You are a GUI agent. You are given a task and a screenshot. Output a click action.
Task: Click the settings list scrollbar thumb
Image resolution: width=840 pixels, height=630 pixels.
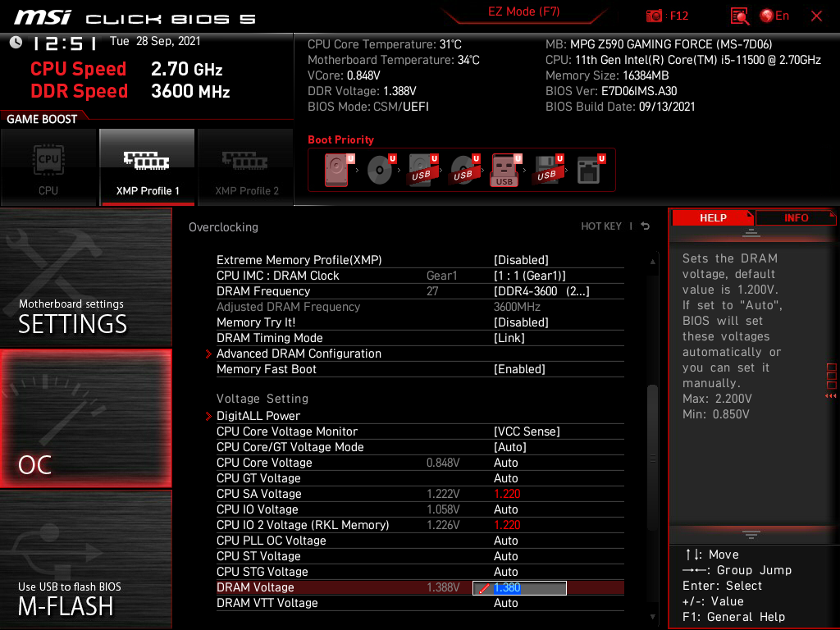pyautogui.click(x=652, y=458)
